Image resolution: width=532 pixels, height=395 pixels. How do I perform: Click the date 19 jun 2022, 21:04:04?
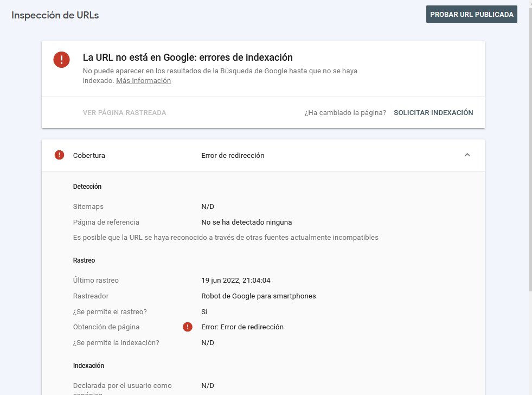[236, 281]
